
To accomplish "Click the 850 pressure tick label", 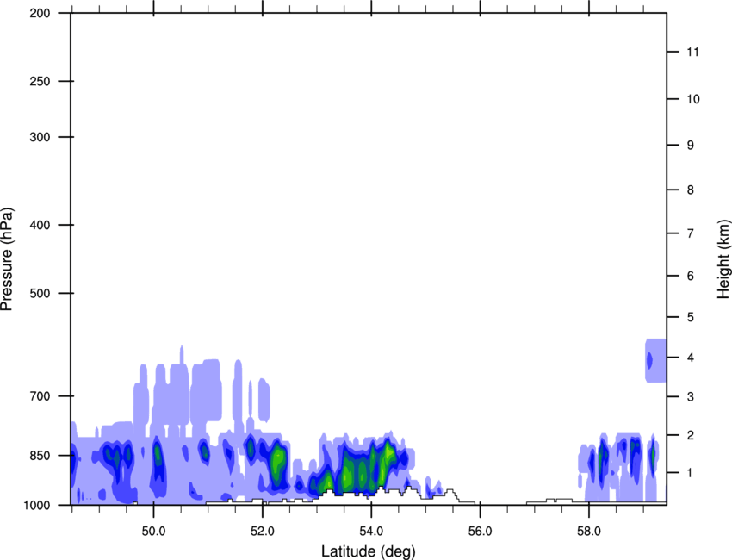I will coord(40,456).
